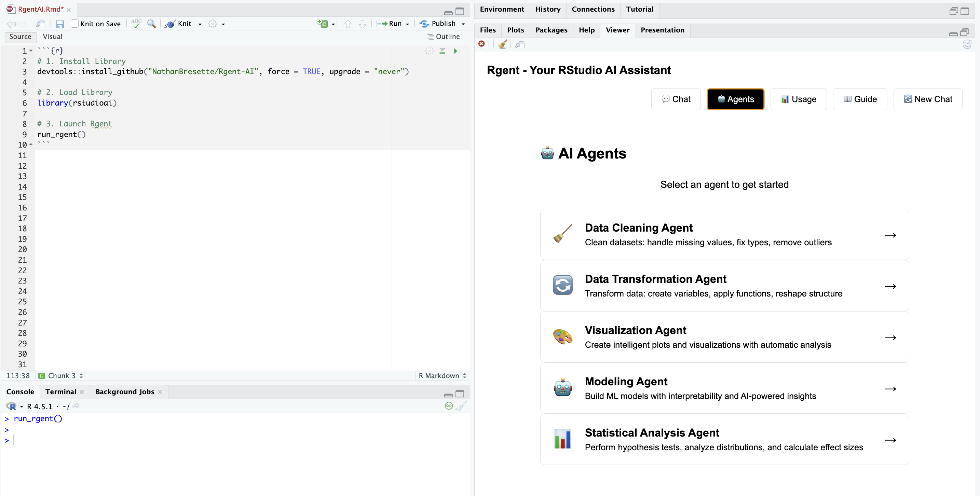This screenshot has width=980, height=496.
Task: Toggle the document Outline
Action: [444, 37]
